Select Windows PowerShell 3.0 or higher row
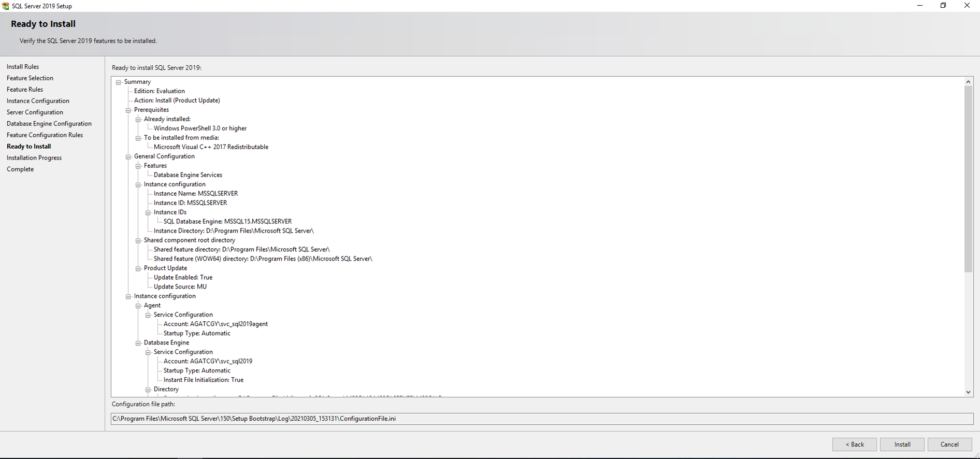 [x=200, y=128]
